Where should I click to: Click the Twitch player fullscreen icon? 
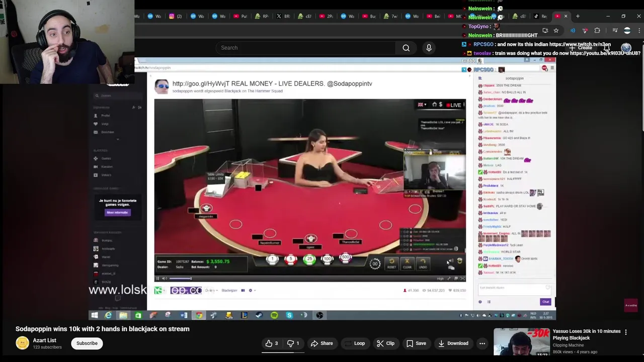pyautogui.click(x=462, y=279)
